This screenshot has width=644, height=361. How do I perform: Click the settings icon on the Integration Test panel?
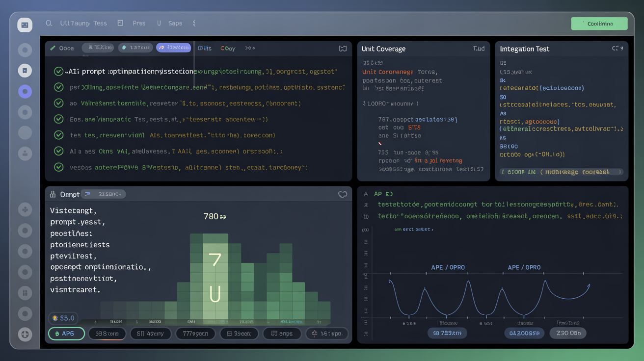click(x=617, y=49)
